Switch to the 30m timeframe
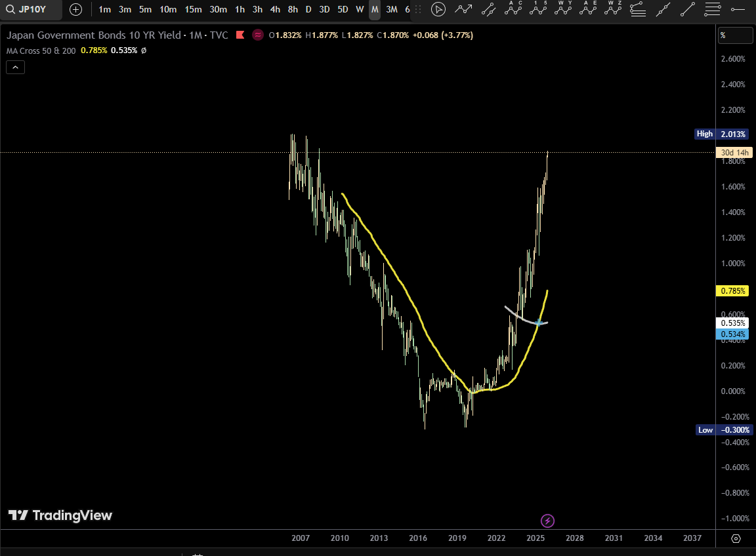 (219, 9)
